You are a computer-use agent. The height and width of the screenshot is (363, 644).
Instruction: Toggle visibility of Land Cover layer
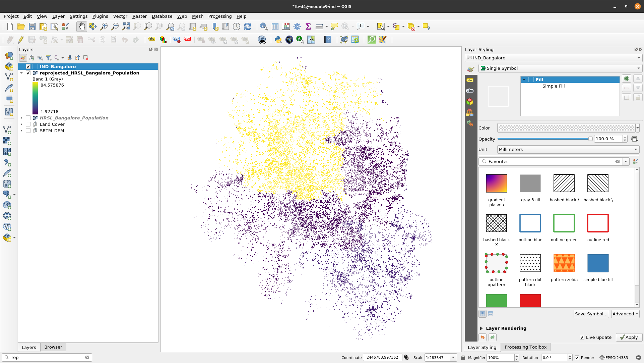click(28, 124)
